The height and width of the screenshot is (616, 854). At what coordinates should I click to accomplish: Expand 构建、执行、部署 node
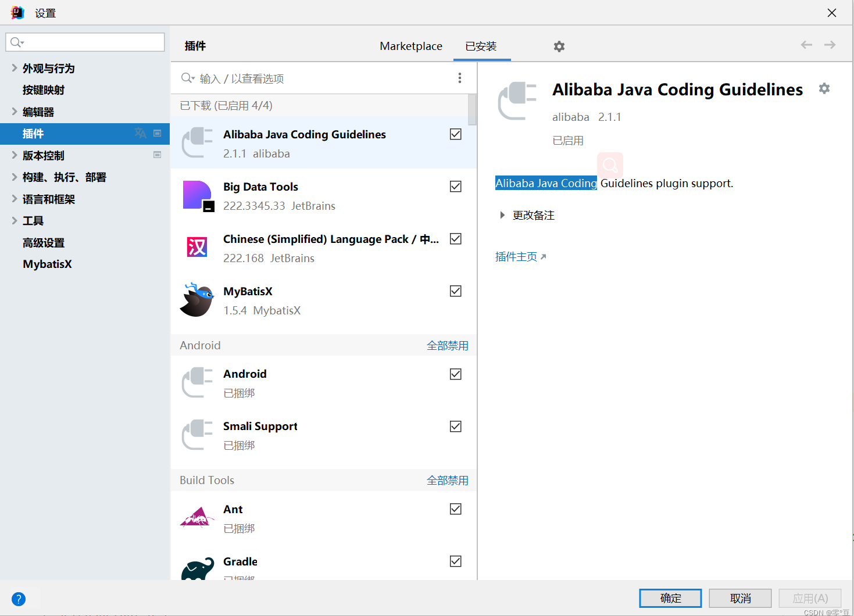(x=14, y=177)
